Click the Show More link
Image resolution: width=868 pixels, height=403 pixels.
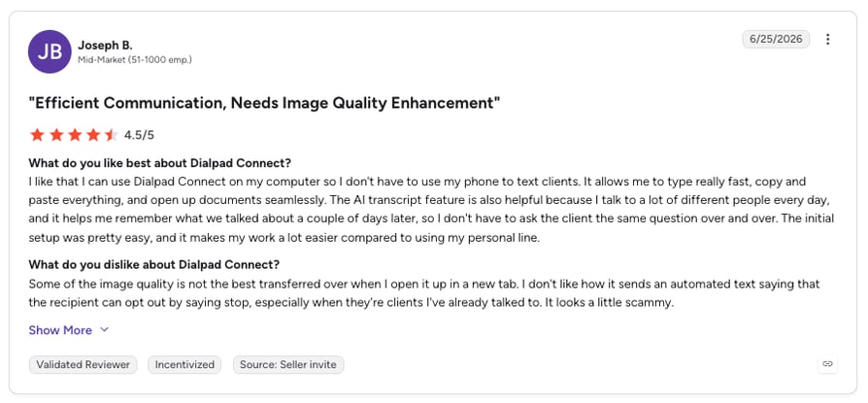click(x=60, y=330)
